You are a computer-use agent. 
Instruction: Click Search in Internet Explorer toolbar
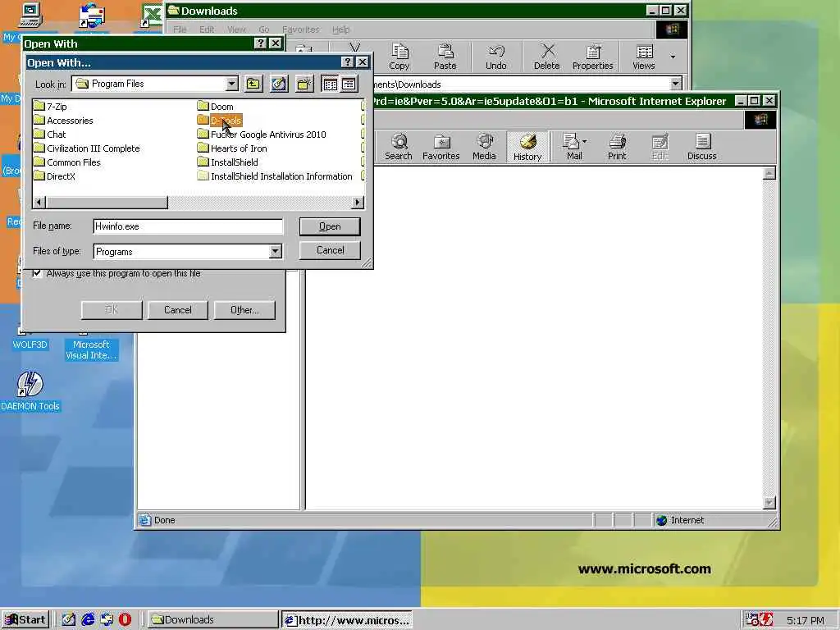[x=399, y=148]
